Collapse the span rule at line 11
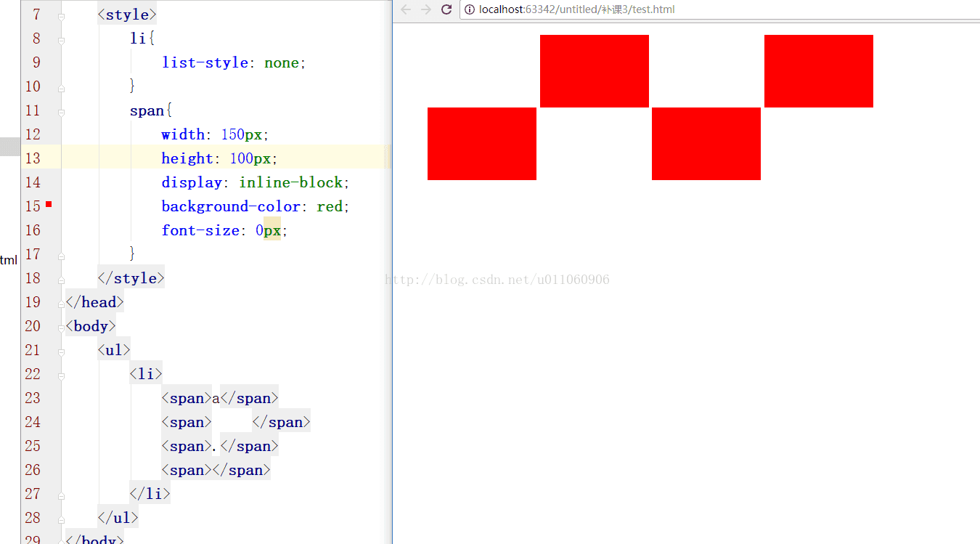This screenshot has width=980, height=544. click(61, 111)
